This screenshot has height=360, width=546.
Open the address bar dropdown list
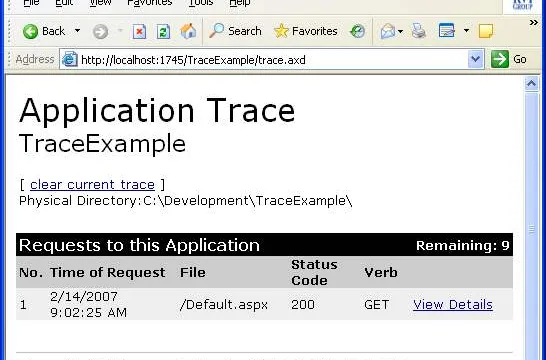click(475, 60)
